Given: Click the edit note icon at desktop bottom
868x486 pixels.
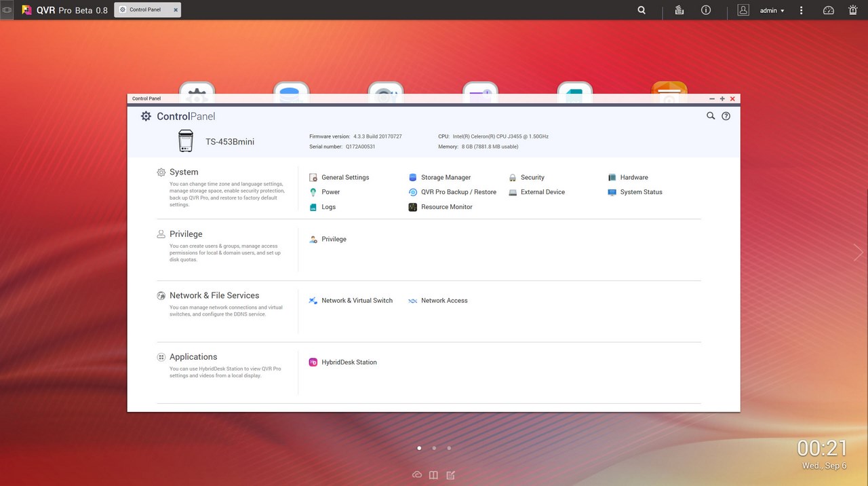Looking at the screenshot, I should (x=450, y=475).
